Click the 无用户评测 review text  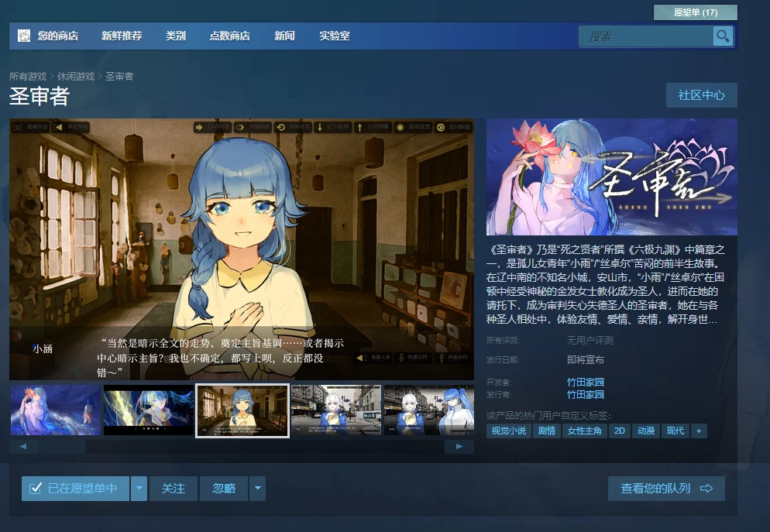point(590,341)
